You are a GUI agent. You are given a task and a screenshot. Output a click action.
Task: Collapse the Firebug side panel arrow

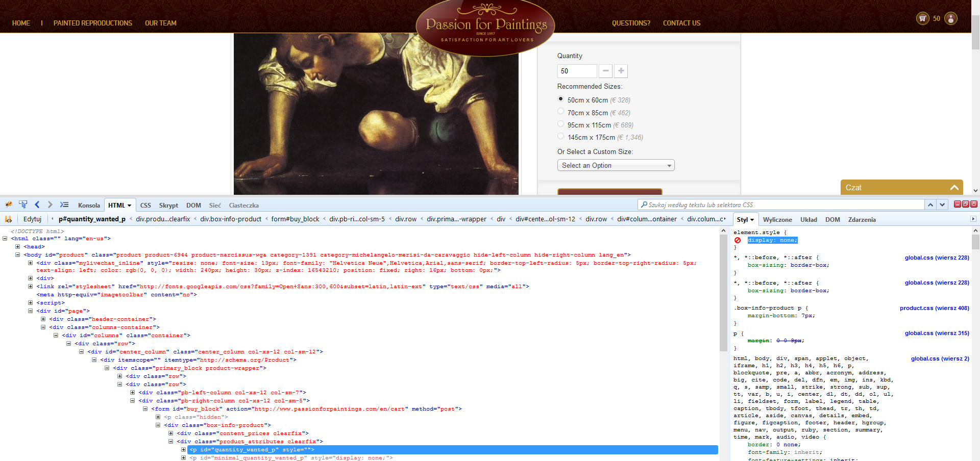(x=973, y=219)
